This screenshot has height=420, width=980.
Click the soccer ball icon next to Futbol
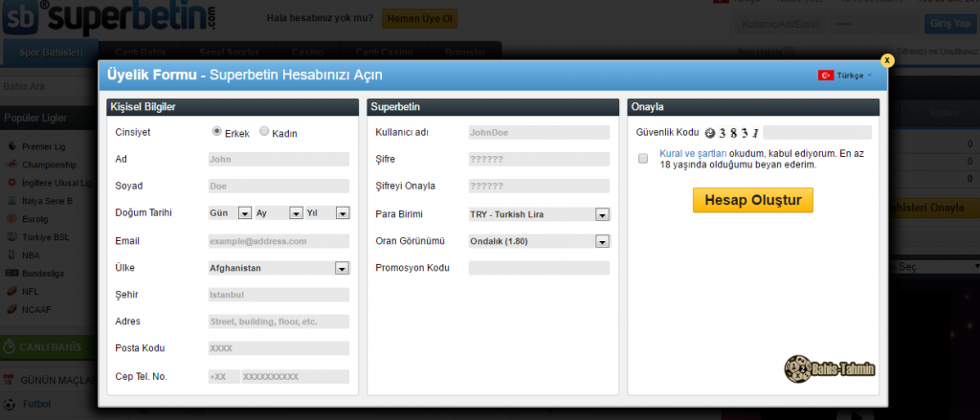pyautogui.click(x=10, y=405)
